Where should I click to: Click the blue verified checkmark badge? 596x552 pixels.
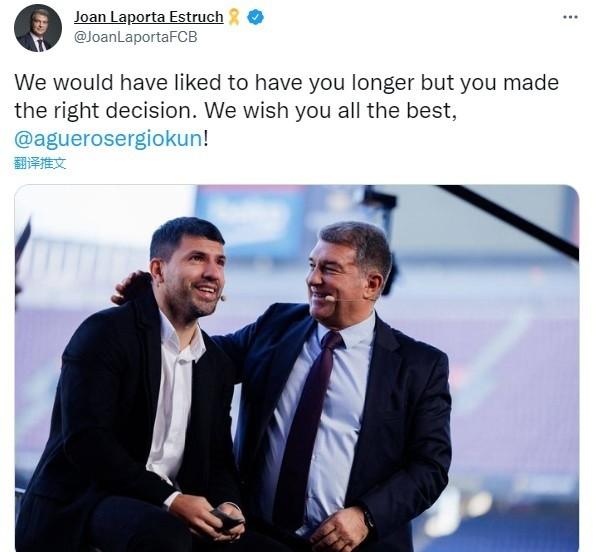point(256,17)
